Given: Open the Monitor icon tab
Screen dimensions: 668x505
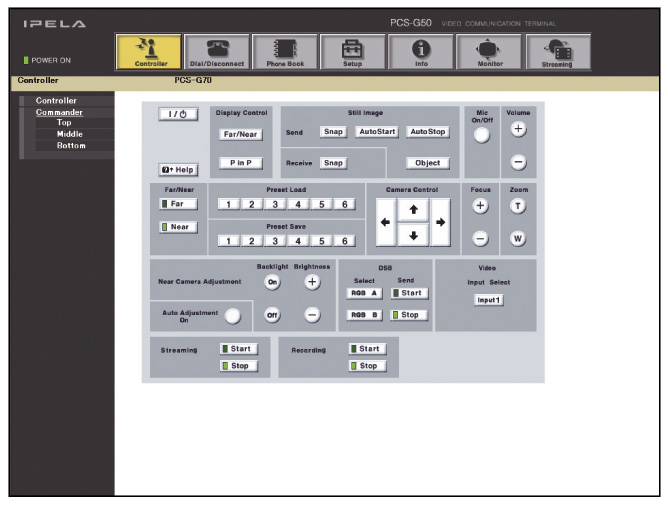Looking at the screenshot, I should [489, 53].
